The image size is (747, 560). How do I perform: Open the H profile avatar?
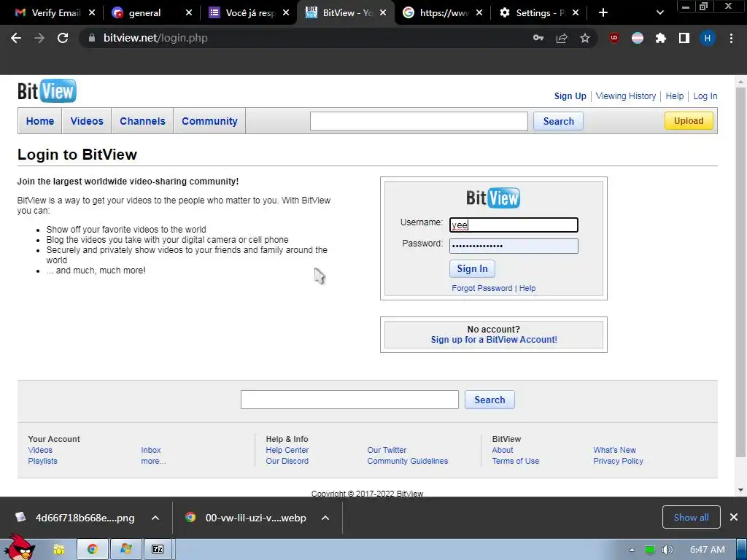click(708, 38)
